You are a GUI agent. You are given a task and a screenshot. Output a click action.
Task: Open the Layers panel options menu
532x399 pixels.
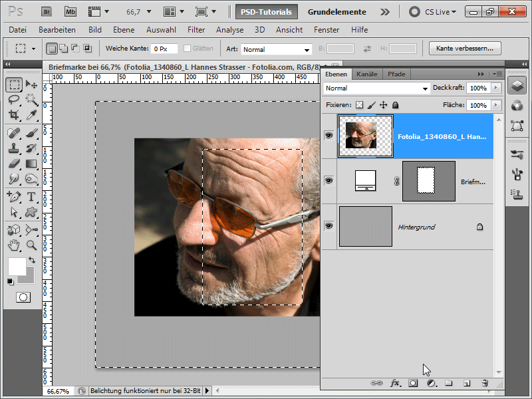(x=497, y=74)
